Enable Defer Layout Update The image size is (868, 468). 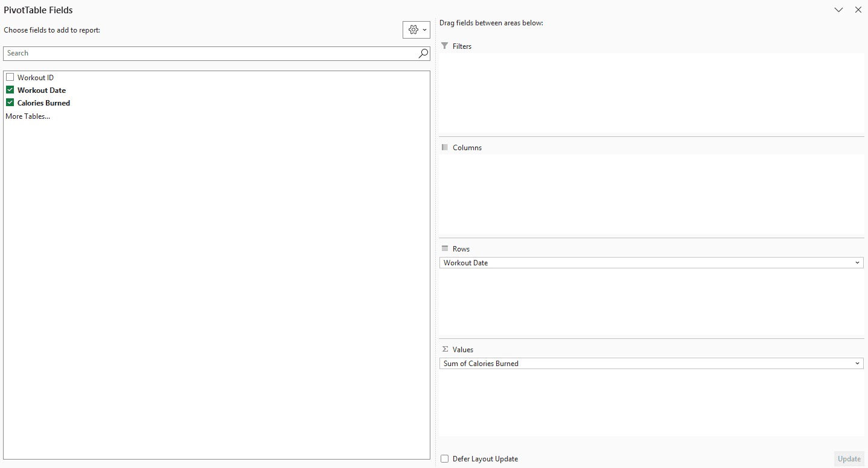pyautogui.click(x=444, y=459)
